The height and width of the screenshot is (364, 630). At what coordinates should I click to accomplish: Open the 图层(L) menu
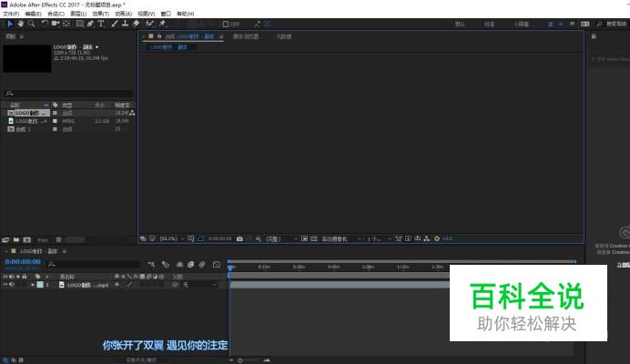click(78, 14)
